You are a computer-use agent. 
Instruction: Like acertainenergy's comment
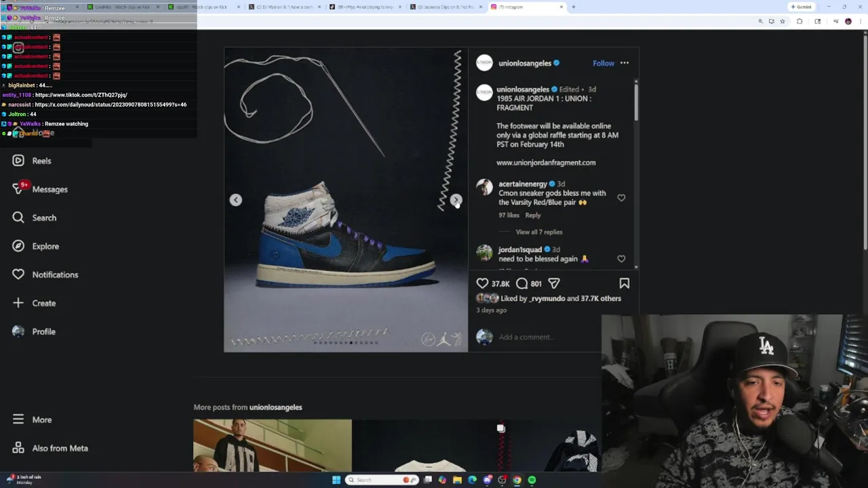[621, 197]
